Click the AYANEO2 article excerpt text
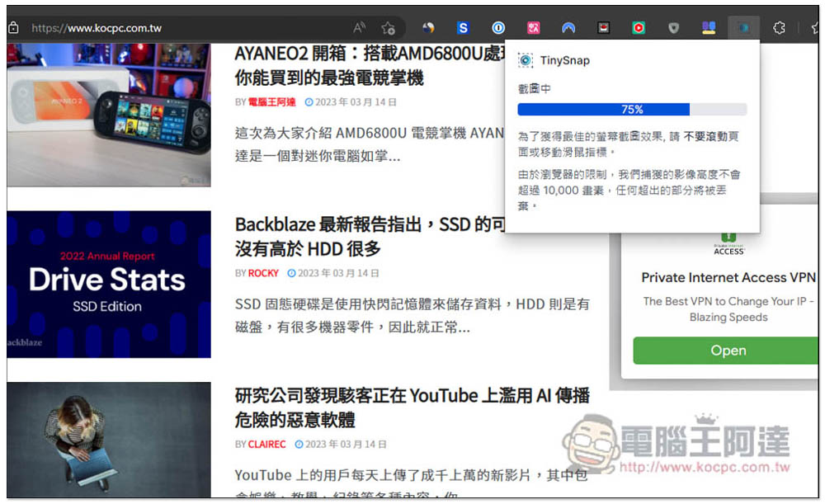Viewport: 825px width, 504px height. tap(370, 144)
